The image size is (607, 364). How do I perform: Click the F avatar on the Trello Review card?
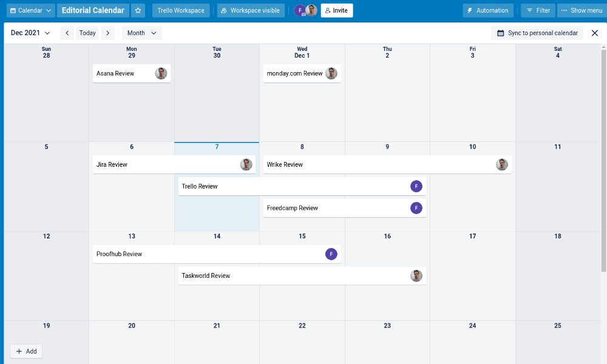click(416, 186)
